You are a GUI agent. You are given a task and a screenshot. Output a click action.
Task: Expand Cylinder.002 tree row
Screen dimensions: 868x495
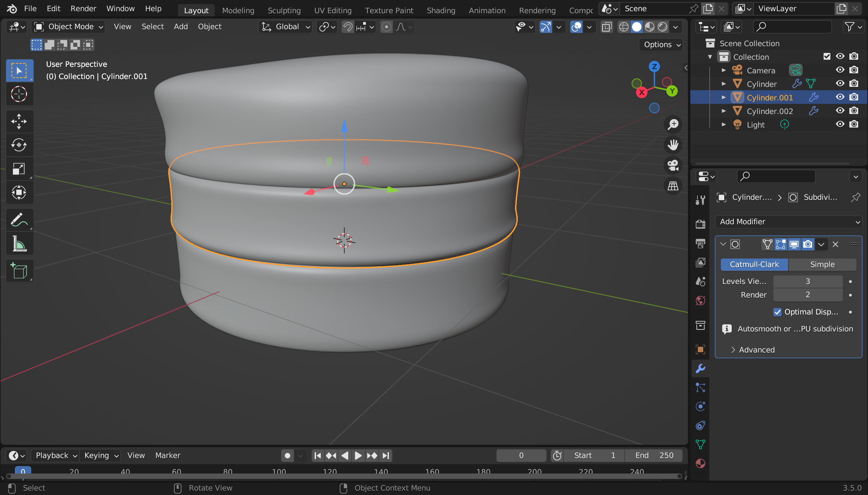pyautogui.click(x=724, y=111)
